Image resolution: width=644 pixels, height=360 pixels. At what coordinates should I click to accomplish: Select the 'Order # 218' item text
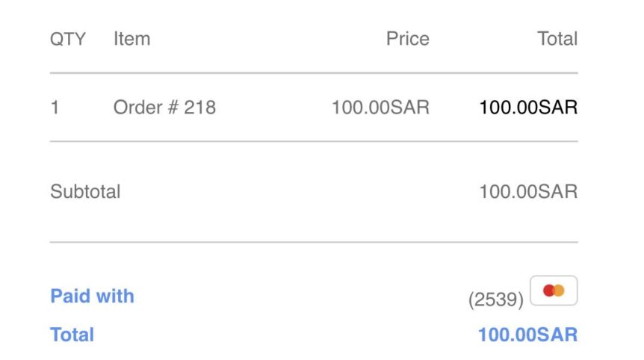[164, 108]
